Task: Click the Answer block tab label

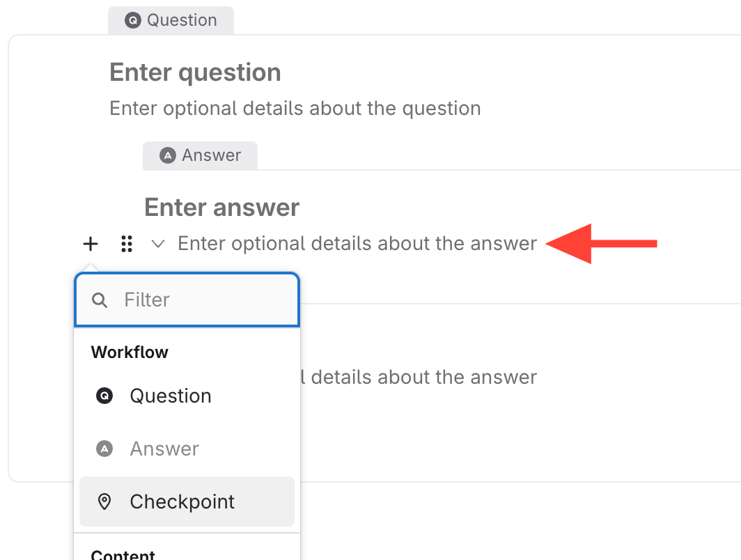Action: (211, 155)
